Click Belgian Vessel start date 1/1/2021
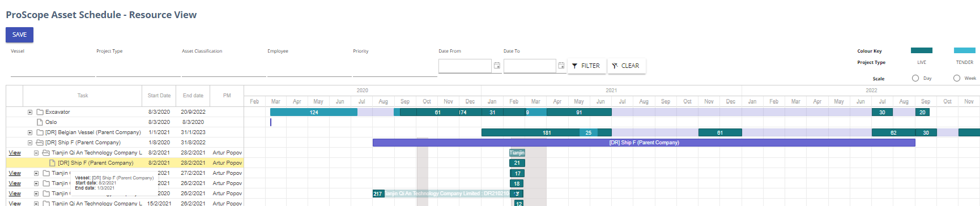The width and height of the screenshot is (980, 206). click(159, 132)
